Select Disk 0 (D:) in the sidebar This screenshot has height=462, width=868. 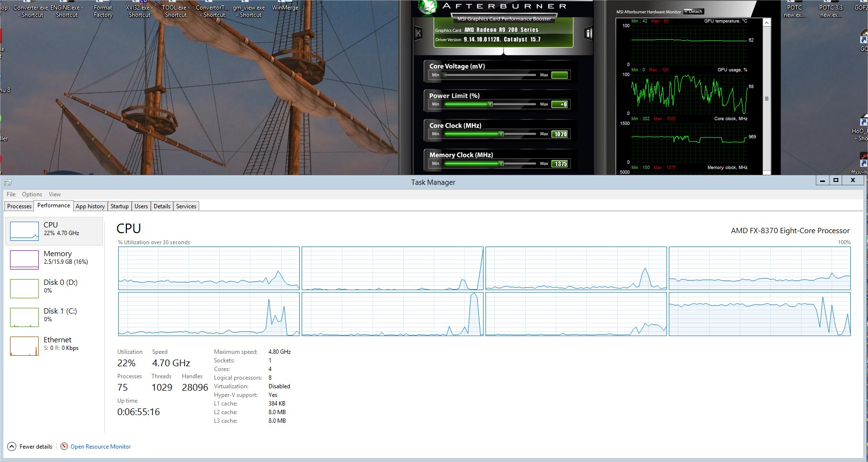(54, 289)
